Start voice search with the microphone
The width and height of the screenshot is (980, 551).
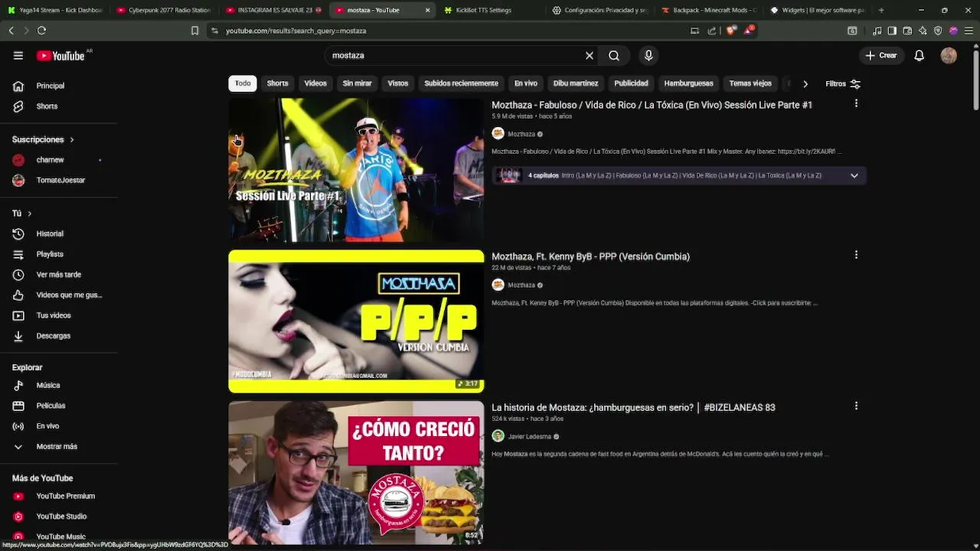(648, 55)
